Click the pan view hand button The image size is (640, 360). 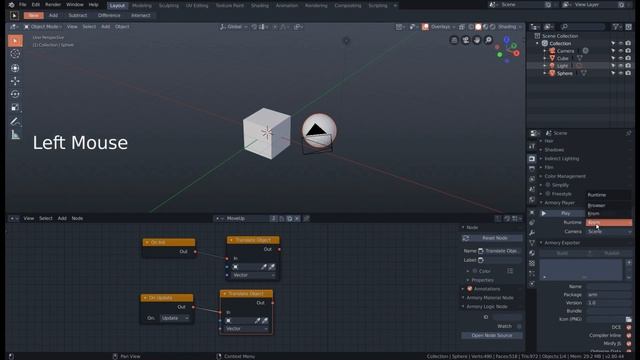[x=477, y=40]
